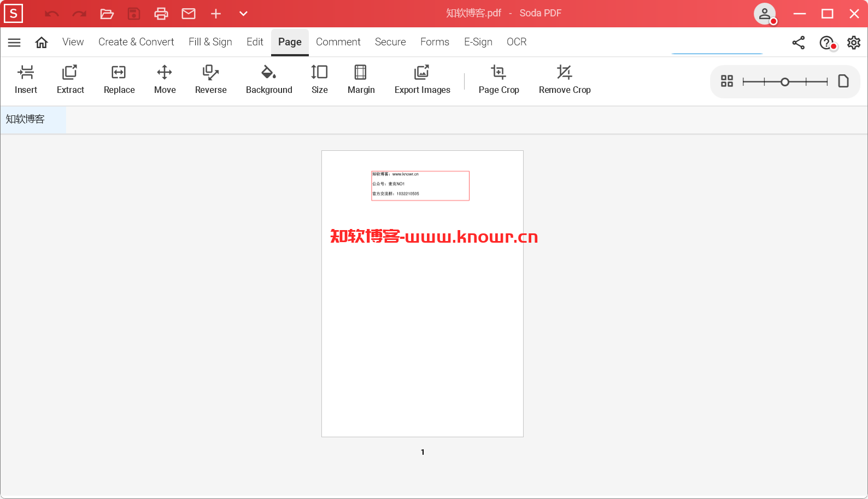Open the settings gear icon

(x=854, y=43)
